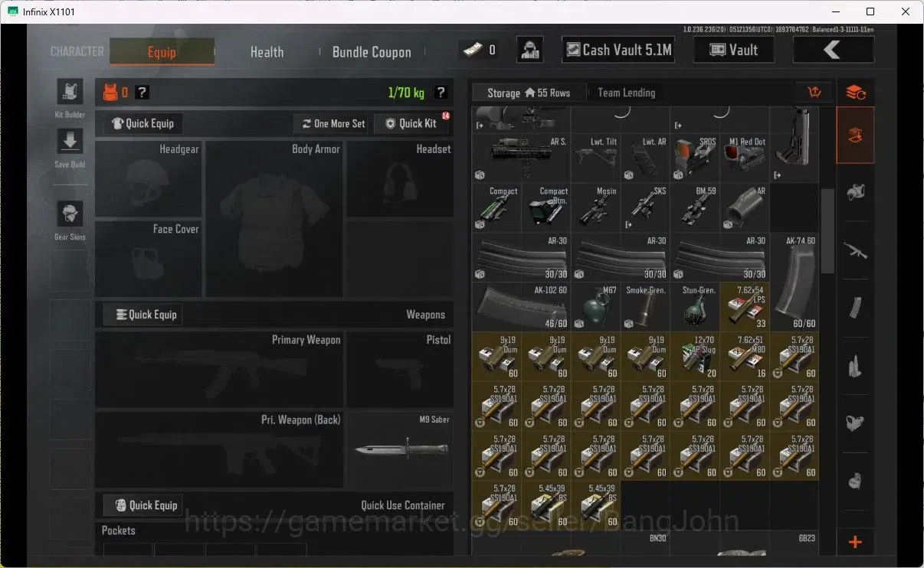Switch to the Health tab
This screenshot has width=924, height=568.
coord(267,52)
